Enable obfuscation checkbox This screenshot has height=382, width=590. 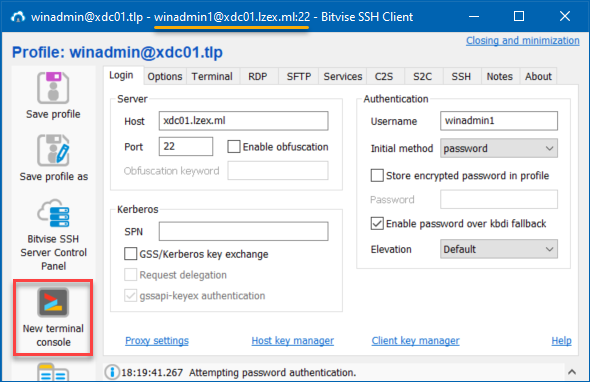(x=234, y=147)
